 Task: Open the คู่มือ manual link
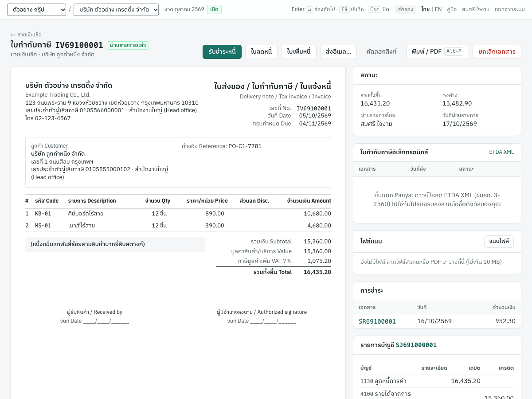tap(452, 9)
